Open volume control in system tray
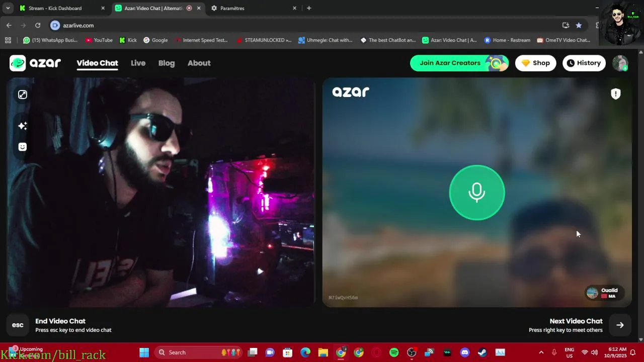This screenshot has width=644, height=362. (595, 352)
